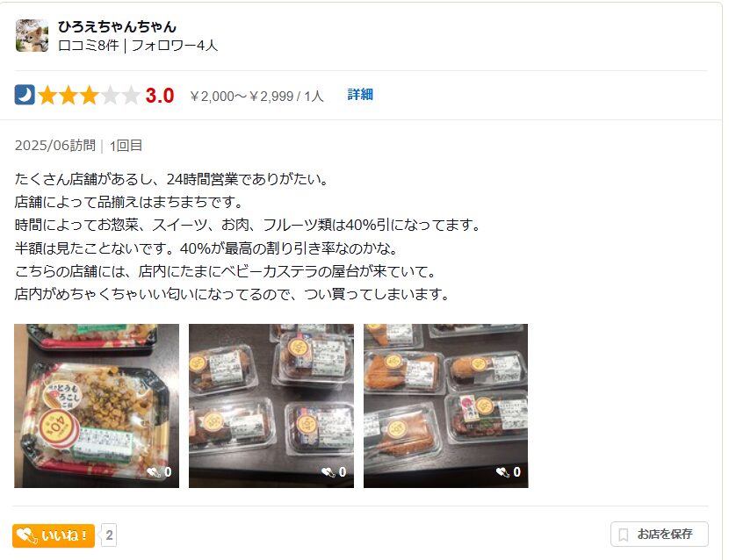
Task: Click like icon on third food photo
Action: point(502,472)
